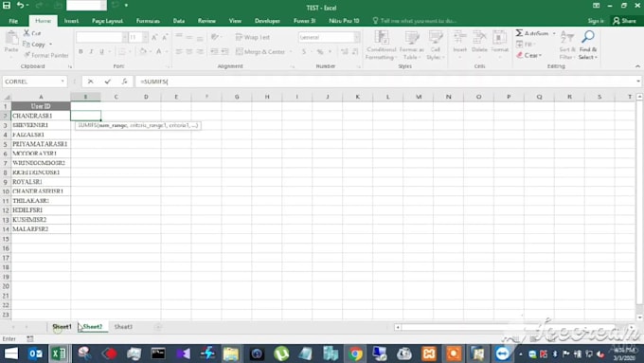
Task: Switch to the Formulas tab
Action: [148, 21]
